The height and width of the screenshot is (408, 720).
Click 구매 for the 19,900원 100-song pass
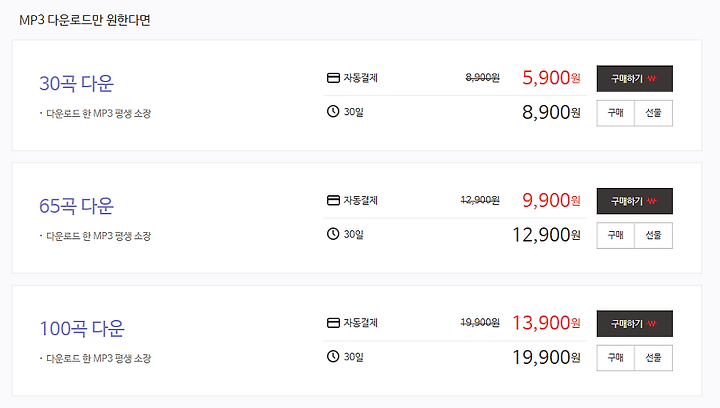click(x=615, y=358)
